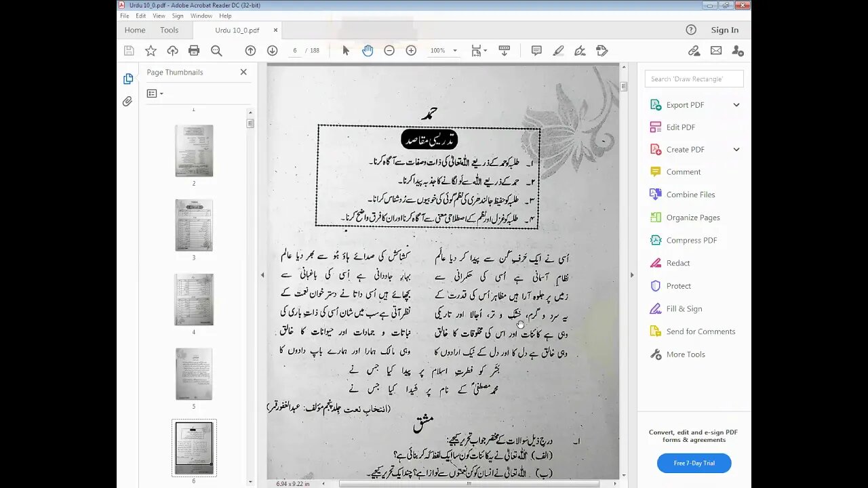Click the add people share icon
The image size is (868, 488).
(738, 51)
